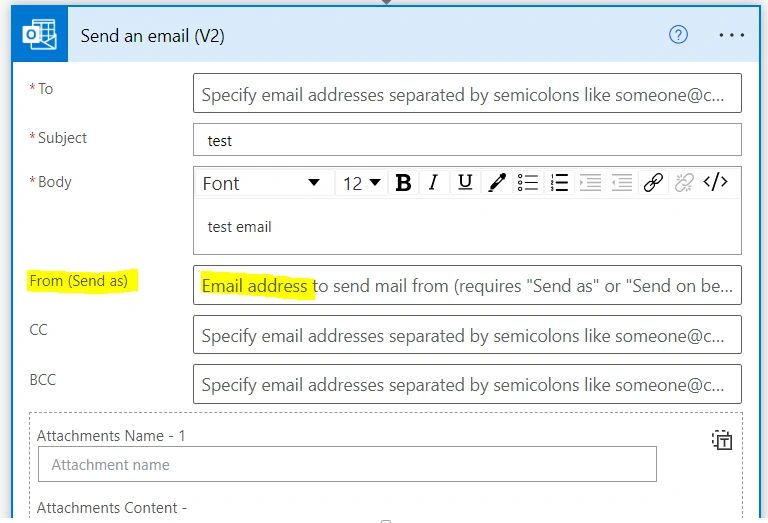Click into the To recipients field
The height and width of the screenshot is (523, 768).
(x=467, y=93)
